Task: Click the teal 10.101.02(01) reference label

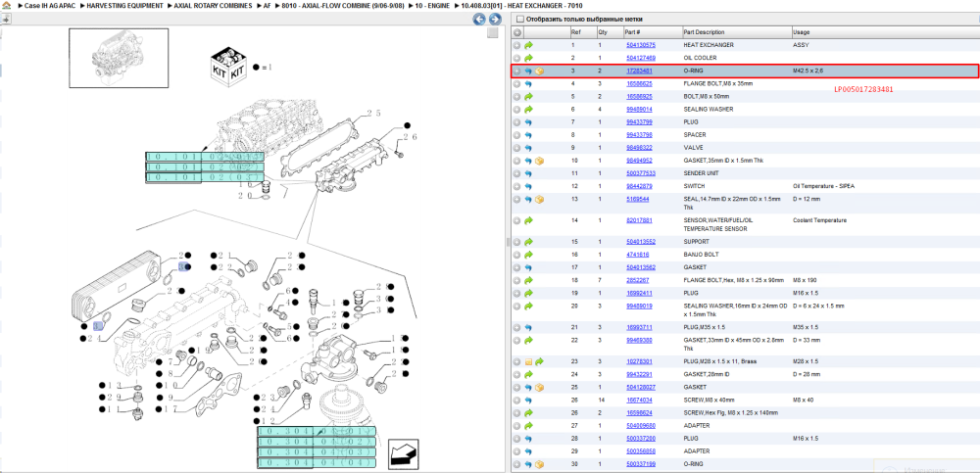Action: [x=205, y=157]
